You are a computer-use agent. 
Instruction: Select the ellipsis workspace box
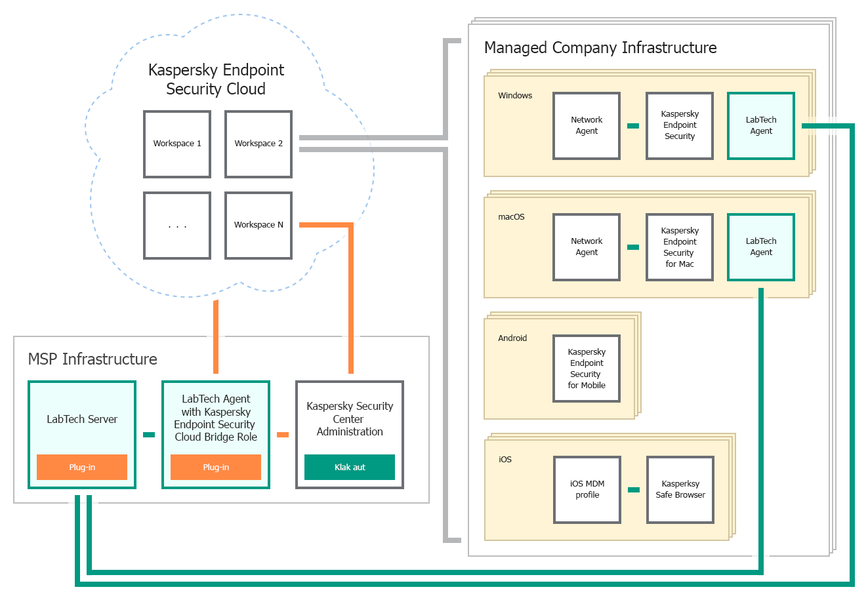(x=177, y=225)
